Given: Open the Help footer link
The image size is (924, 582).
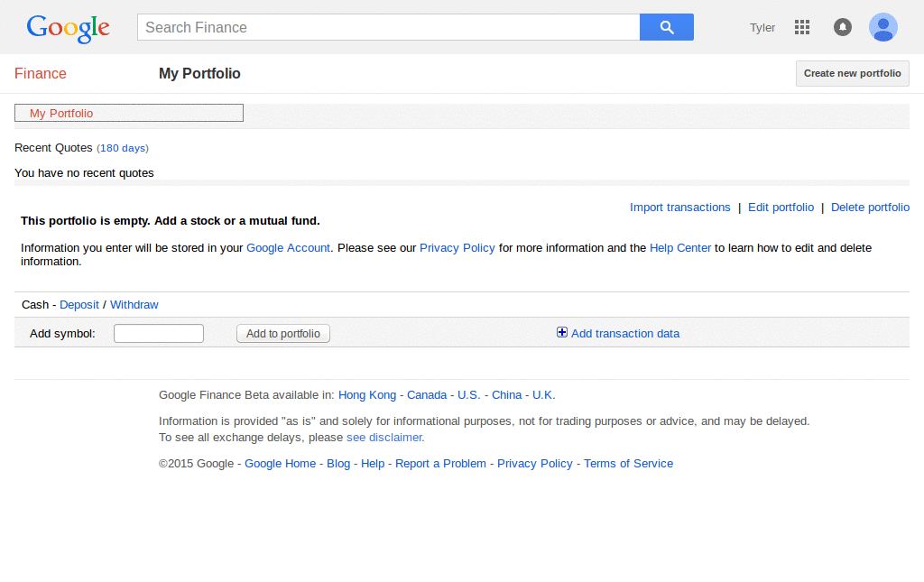Looking at the screenshot, I should coord(373,464).
